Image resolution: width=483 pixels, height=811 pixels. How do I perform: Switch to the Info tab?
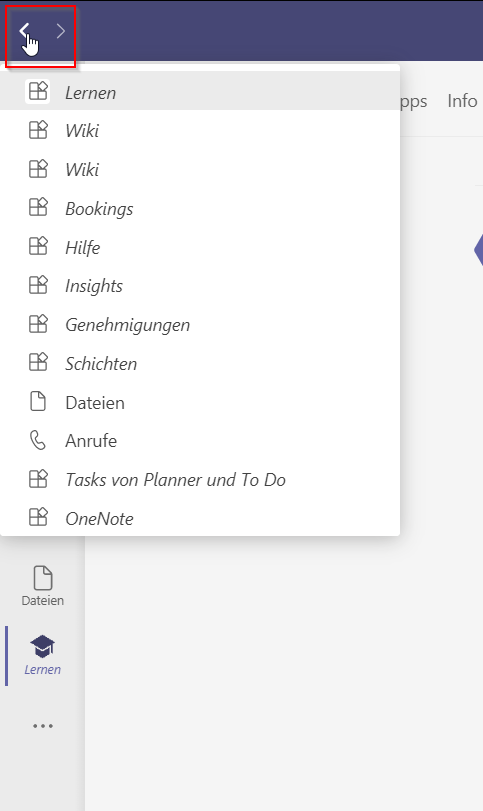(462, 101)
